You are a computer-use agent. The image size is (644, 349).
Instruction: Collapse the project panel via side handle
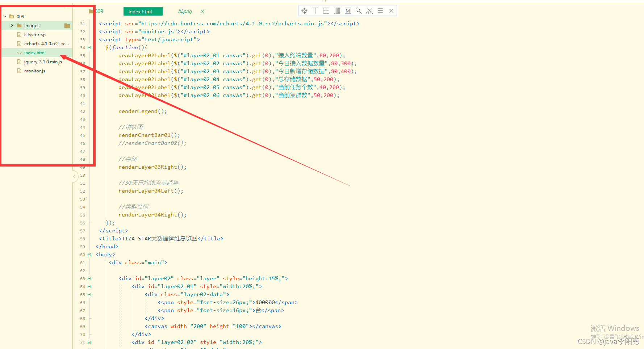point(74,177)
